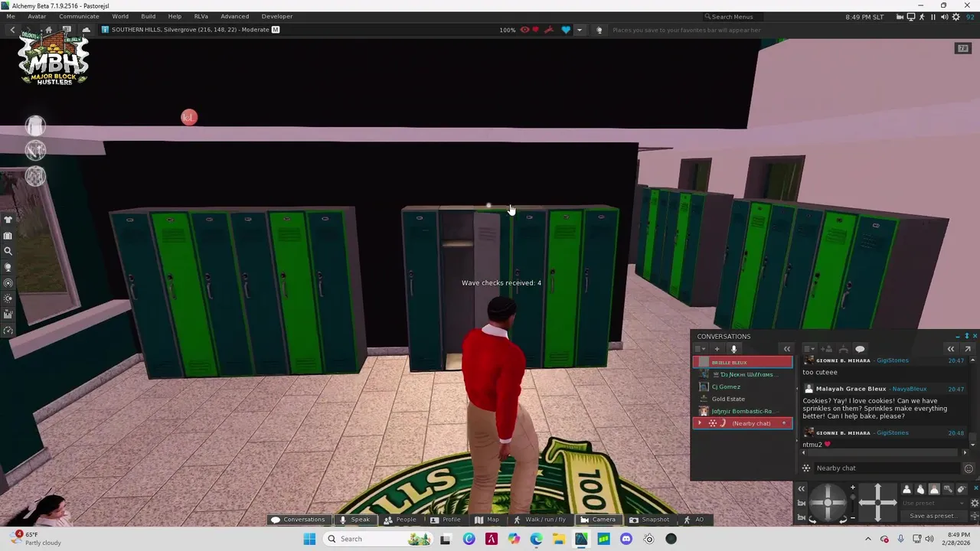This screenshot has width=980, height=551.
Task: Click the Moderate maturity rating M badge
Action: [x=276, y=30]
